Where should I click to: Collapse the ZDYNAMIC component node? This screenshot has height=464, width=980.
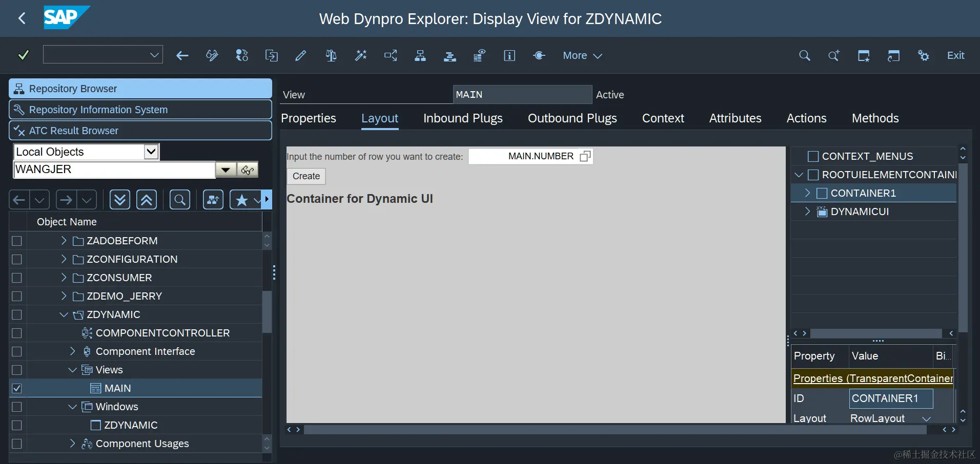pyautogui.click(x=64, y=314)
